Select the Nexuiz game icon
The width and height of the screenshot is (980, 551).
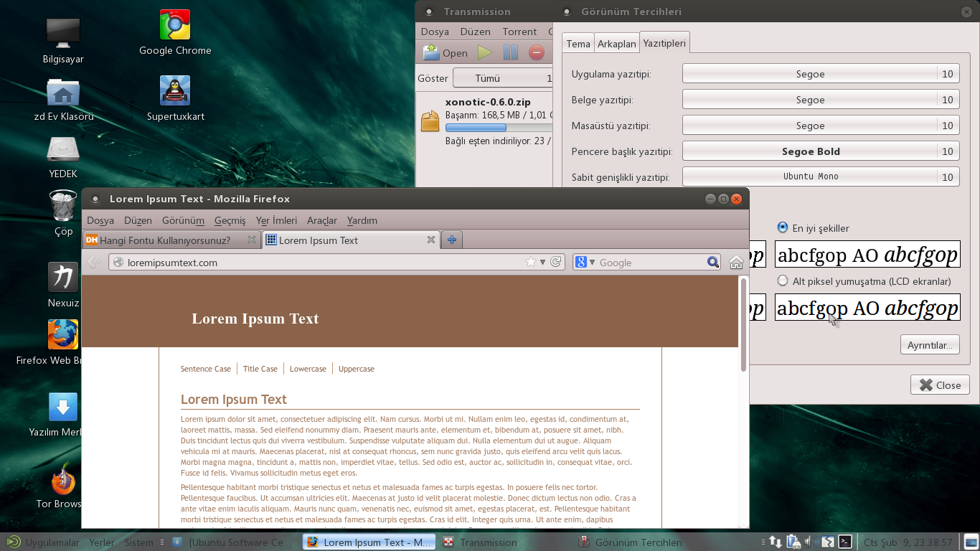click(63, 277)
